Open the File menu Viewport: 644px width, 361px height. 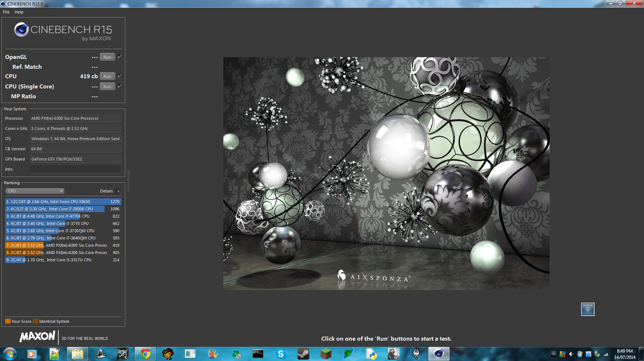click(6, 12)
